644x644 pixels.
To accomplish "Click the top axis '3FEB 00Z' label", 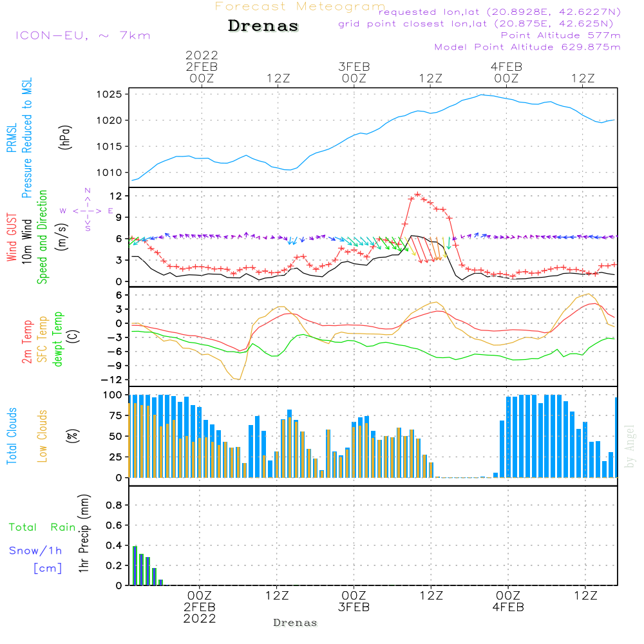I will point(354,72).
